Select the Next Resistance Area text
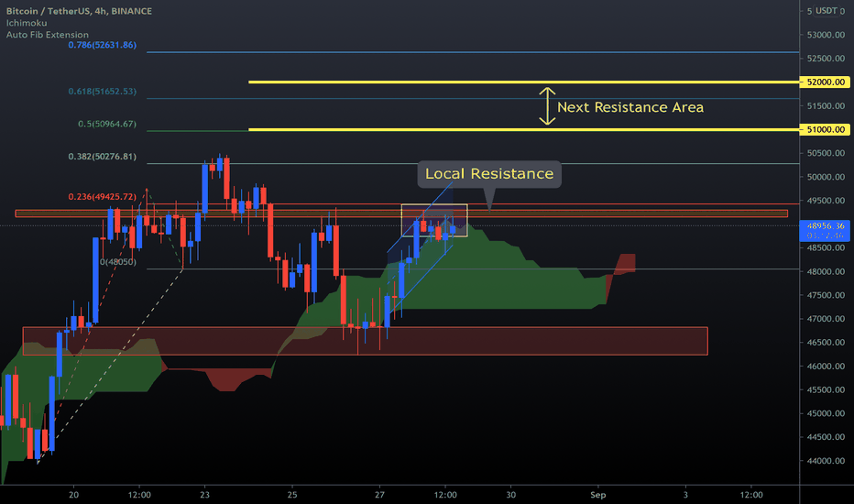854x504 pixels. click(x=630, y=107)
